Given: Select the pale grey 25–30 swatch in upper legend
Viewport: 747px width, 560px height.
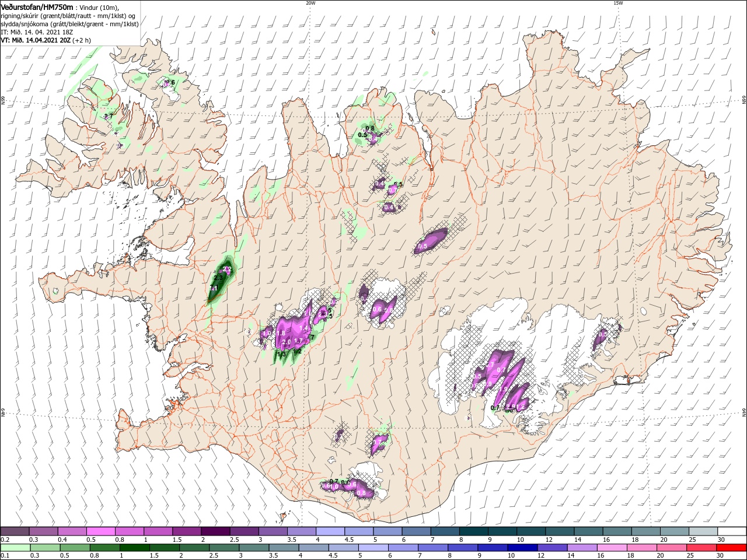Looking at the screenshot, I should (703, 531).
